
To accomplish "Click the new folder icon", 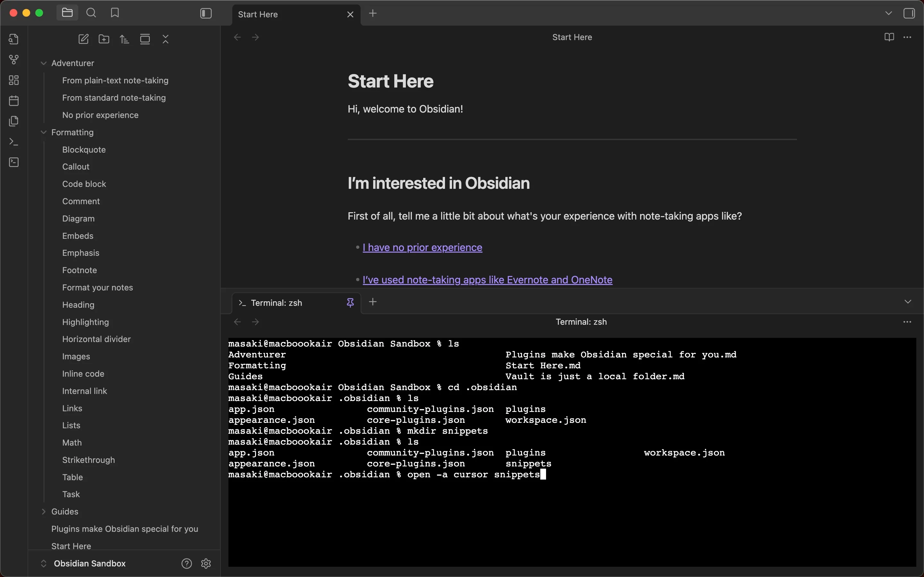I will click(104, 39).
